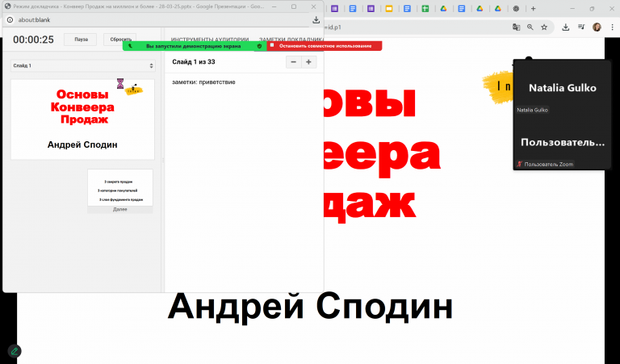Click the zoom magnifier icon in address bar
Screen dimensions: 620x364
(x=530, y=27)
